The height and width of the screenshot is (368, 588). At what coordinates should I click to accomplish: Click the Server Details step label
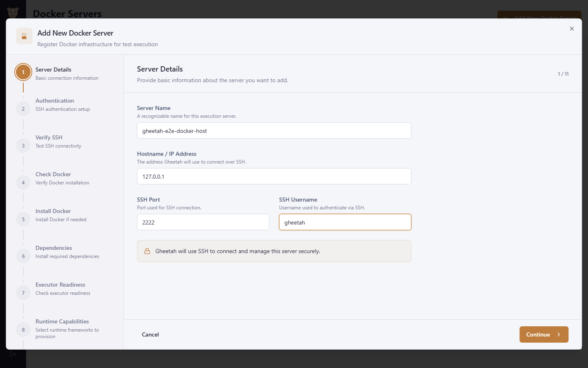click(x=53, y=70)
